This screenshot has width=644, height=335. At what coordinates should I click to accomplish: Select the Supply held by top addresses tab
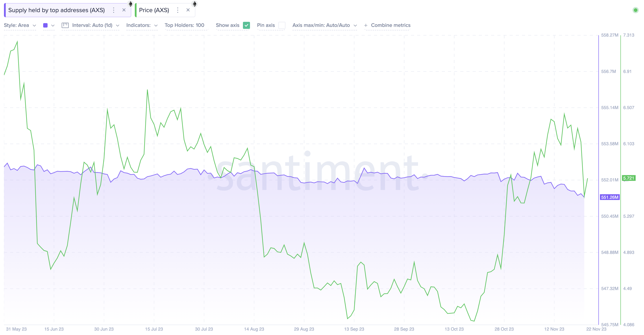(x=57, y=10)
